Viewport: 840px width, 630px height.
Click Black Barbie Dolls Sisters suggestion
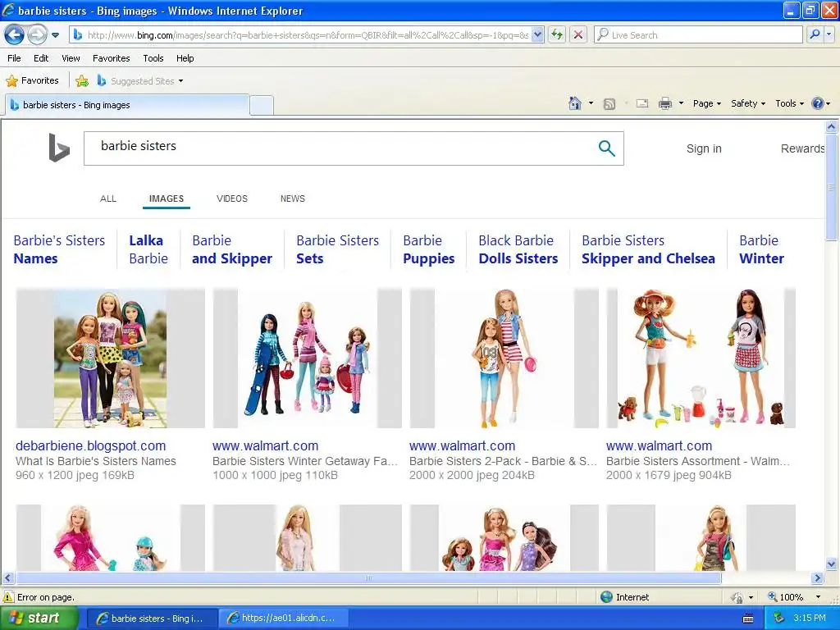518,249
